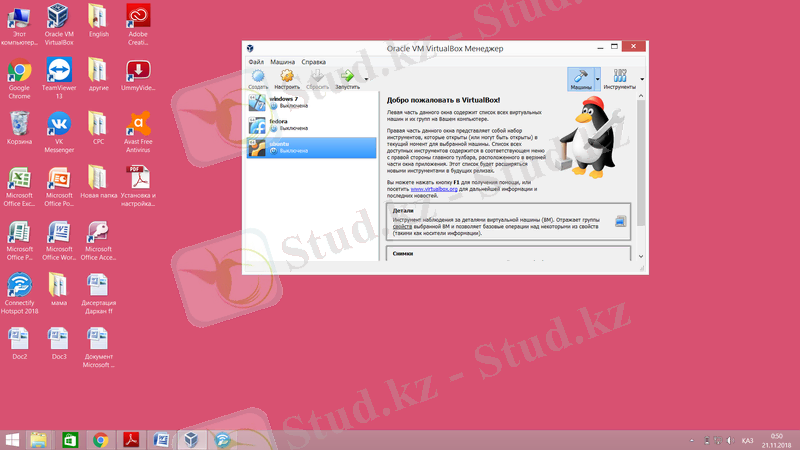
Task: Click scrollbar up arrow in welcome pane
Action: [641, 96]
